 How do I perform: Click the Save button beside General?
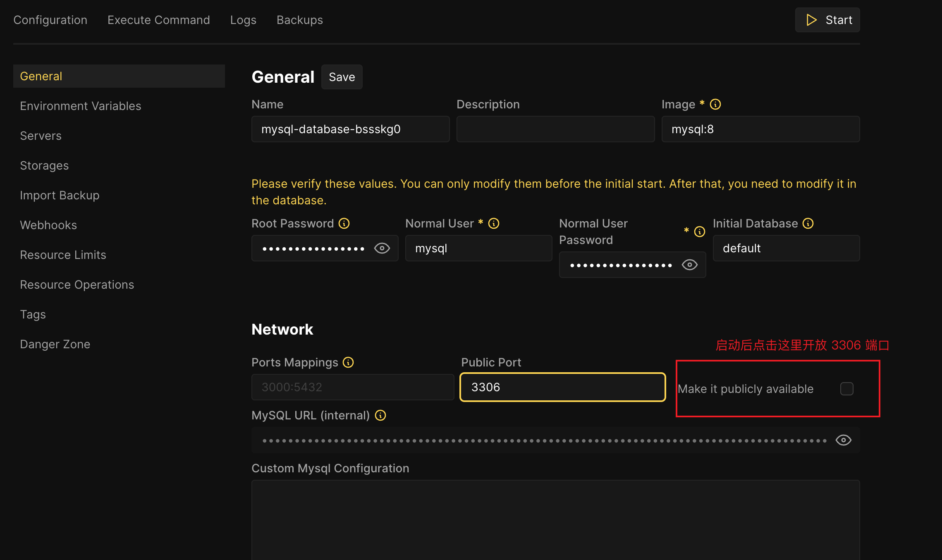pyautogui.click(x=342, y=77)
